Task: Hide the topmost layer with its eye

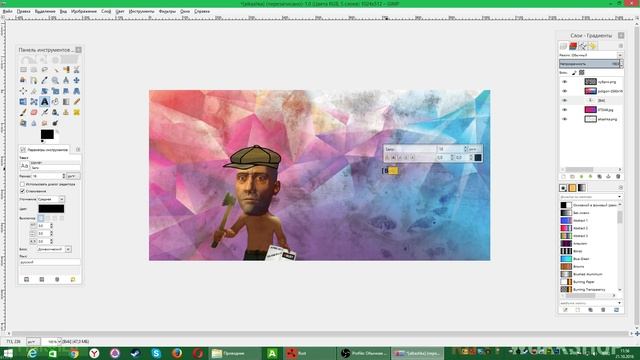Action: click(564, 82)
